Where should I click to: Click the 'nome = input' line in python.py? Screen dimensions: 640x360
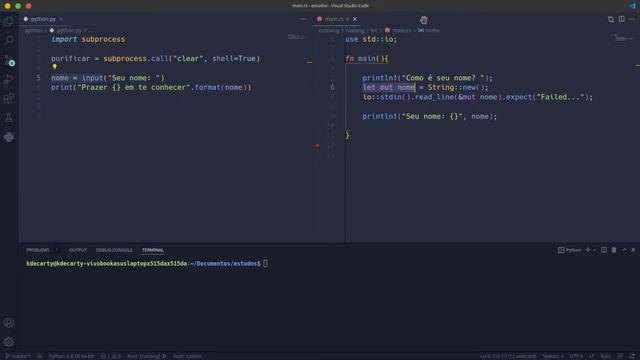click(108, 78)
